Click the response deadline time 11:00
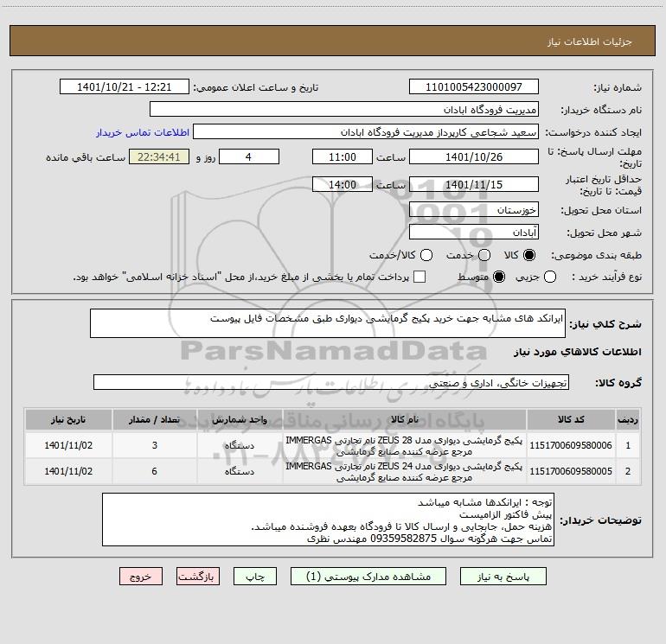666x644 pixels. 343,156
